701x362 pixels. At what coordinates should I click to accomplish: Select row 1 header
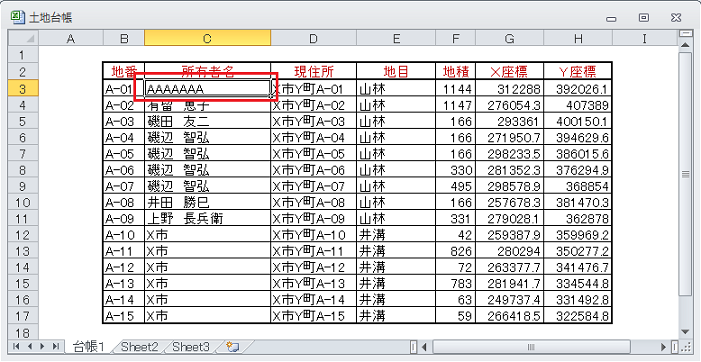pos(23,55)
